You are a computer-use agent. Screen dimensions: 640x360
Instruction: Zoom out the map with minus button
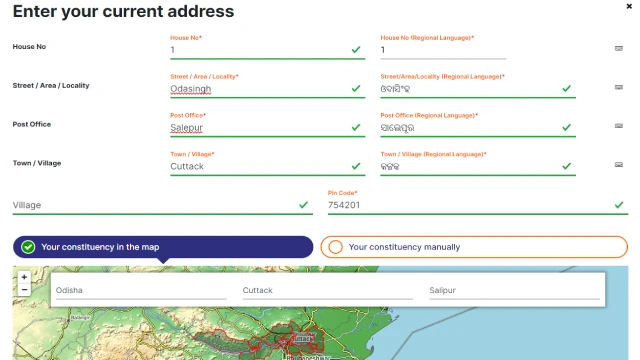point(24,289)
